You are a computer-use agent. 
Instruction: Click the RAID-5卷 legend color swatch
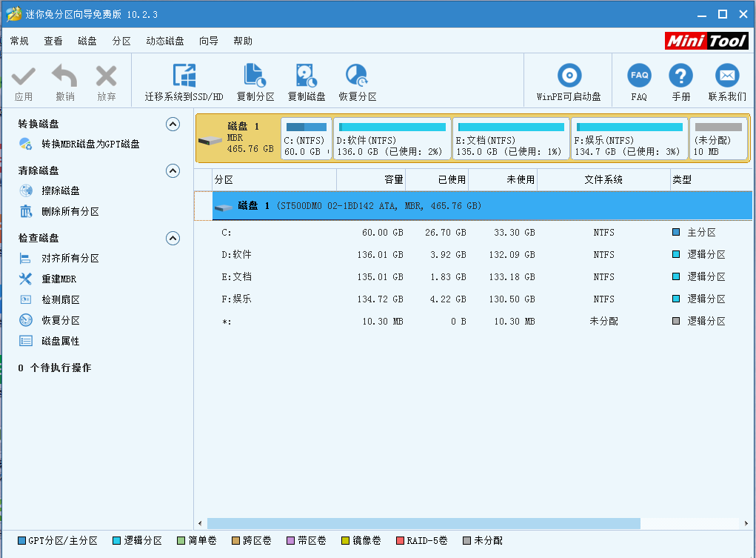point(400,541)
